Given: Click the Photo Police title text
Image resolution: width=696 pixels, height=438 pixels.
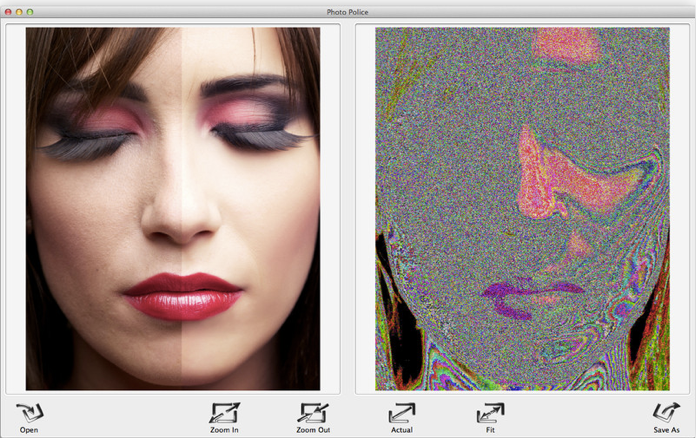Looking at the screenshot, I should [348, 12].
